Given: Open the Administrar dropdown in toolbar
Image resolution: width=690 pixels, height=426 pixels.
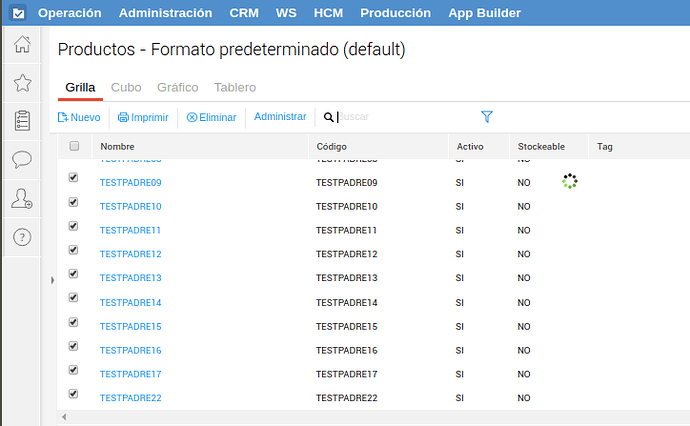Looking at the screenshot, I should click(x=280, y=117).
